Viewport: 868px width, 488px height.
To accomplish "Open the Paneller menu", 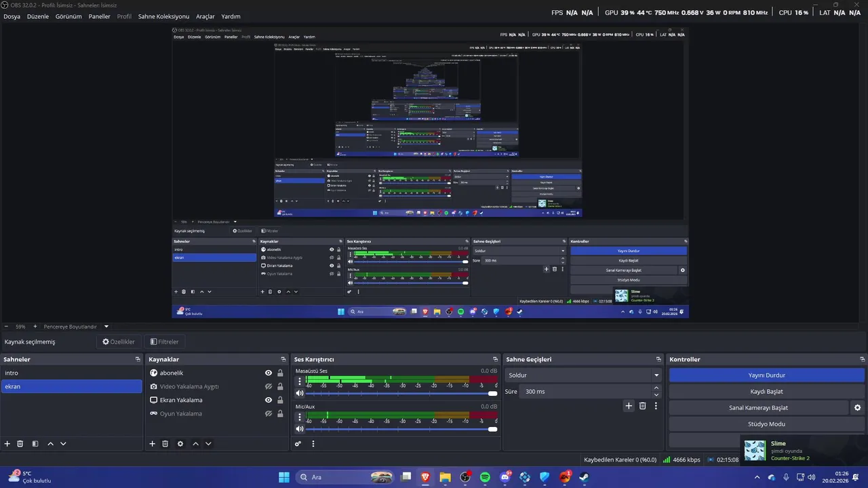I will 99,16.
